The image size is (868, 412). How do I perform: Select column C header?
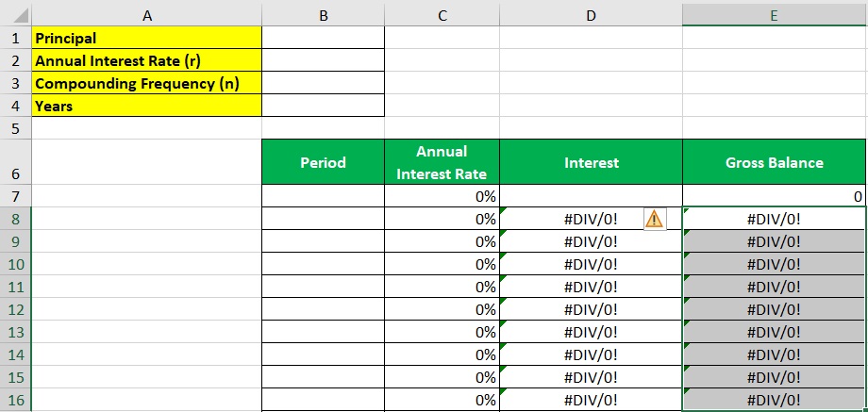coord(442,15)
